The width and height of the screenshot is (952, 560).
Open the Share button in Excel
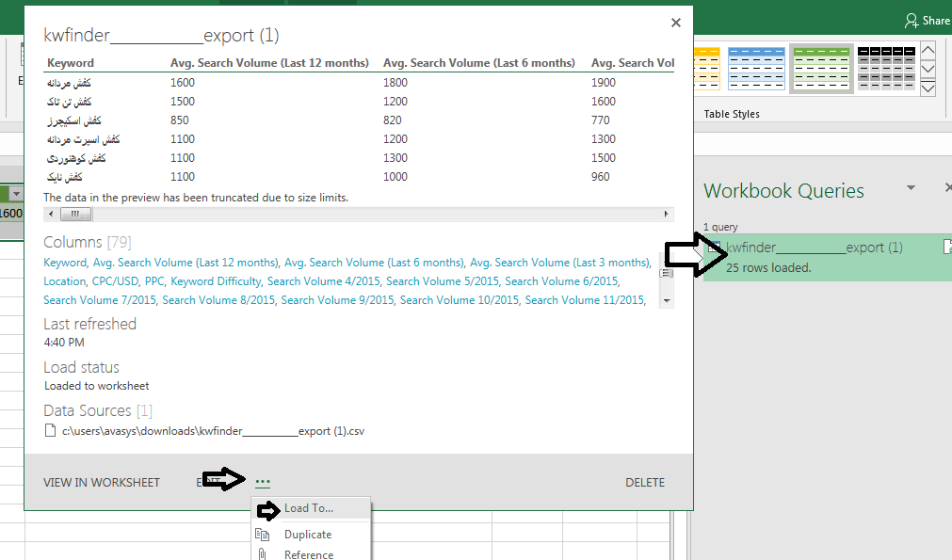(x=927, y=21)
